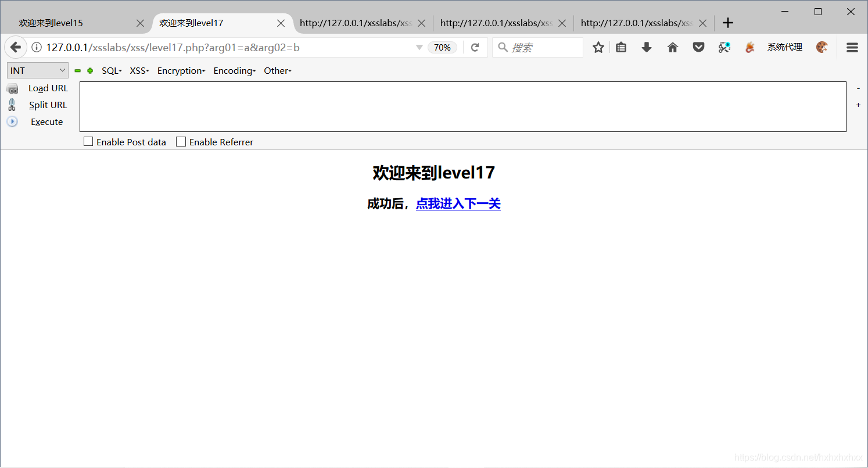
Task: Open site information icon in the address bar
Action: pyautogui.click(x=37, y=48)
